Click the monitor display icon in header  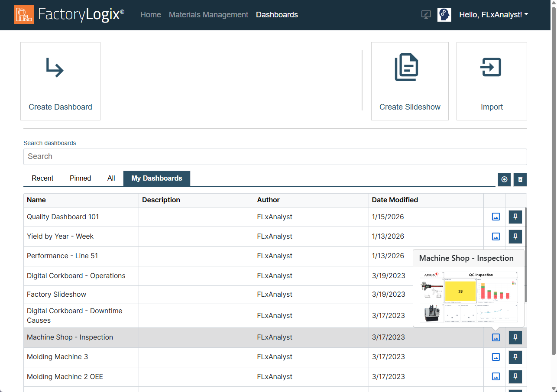pos(426,15)
